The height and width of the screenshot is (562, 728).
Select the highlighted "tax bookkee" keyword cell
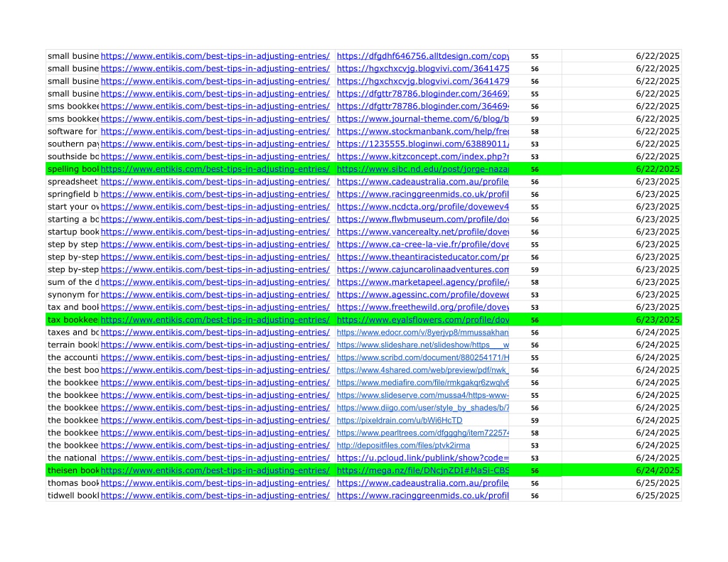[x=73, y=319]
